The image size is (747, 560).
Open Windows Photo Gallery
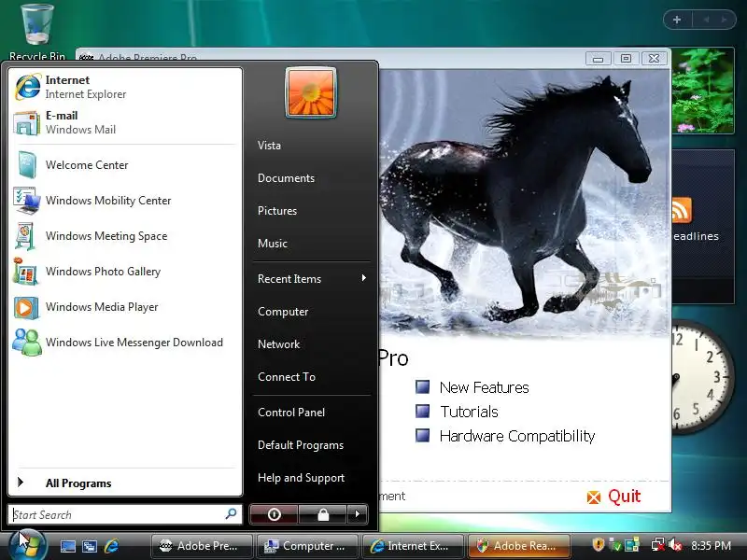125,272
